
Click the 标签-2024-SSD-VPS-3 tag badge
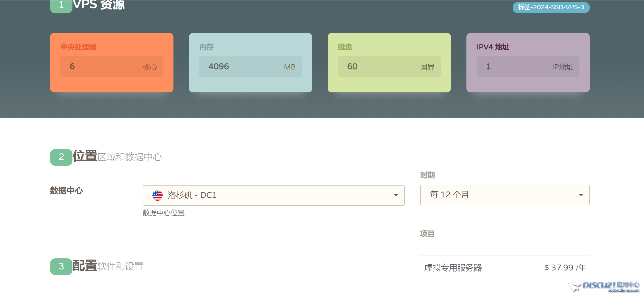551,7
